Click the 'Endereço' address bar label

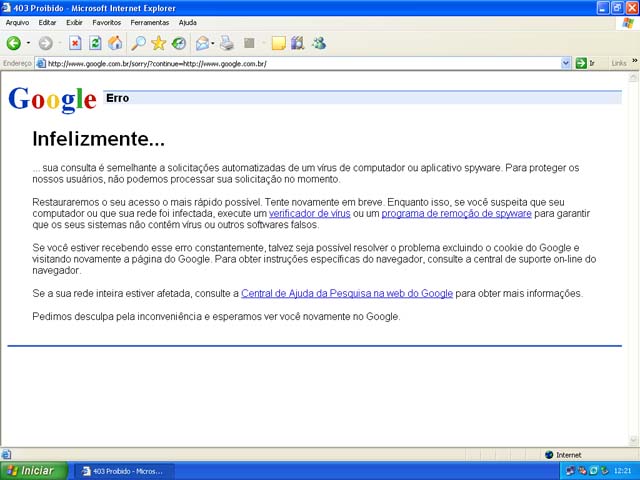17,63
